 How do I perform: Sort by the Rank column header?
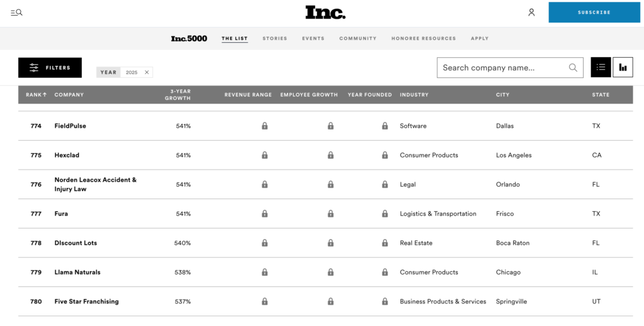[x=36, y=95]
